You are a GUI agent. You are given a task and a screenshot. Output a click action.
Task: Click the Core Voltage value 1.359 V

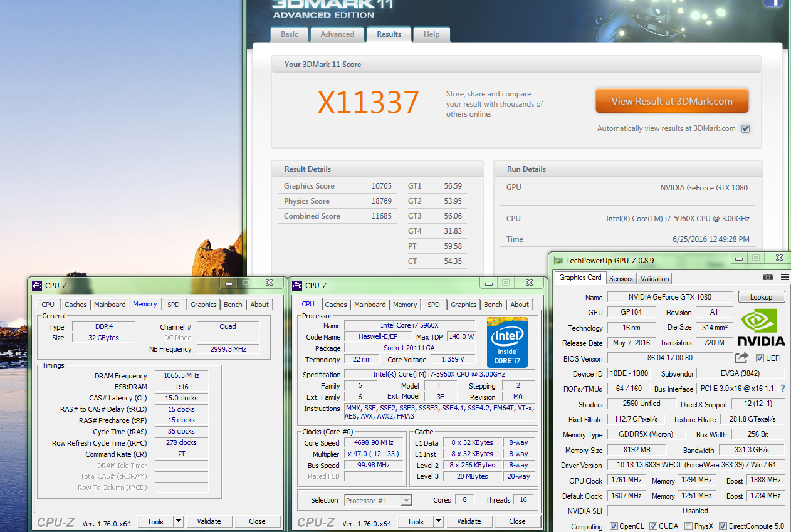[x=452, y=360]
